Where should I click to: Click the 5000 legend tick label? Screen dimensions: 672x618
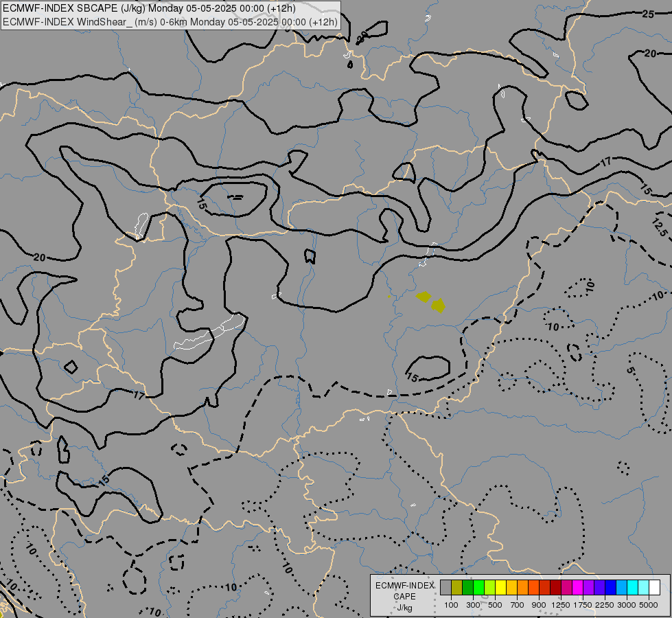pos(649,605)
